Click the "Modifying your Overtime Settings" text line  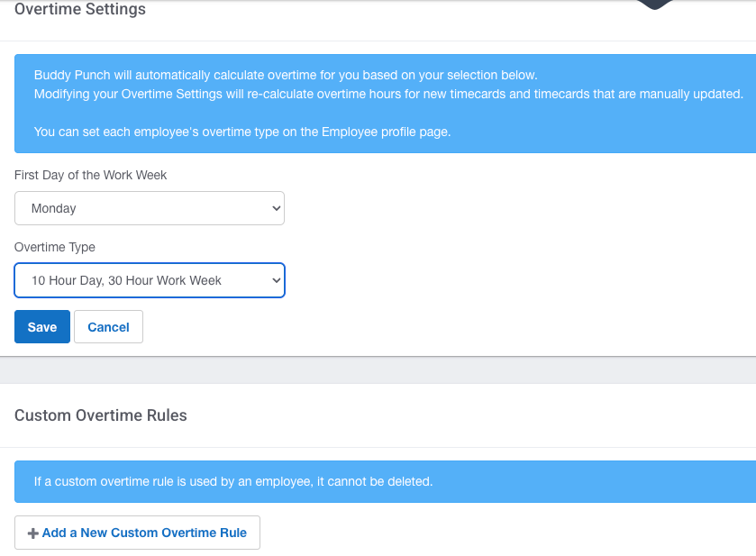pos(387,94)
